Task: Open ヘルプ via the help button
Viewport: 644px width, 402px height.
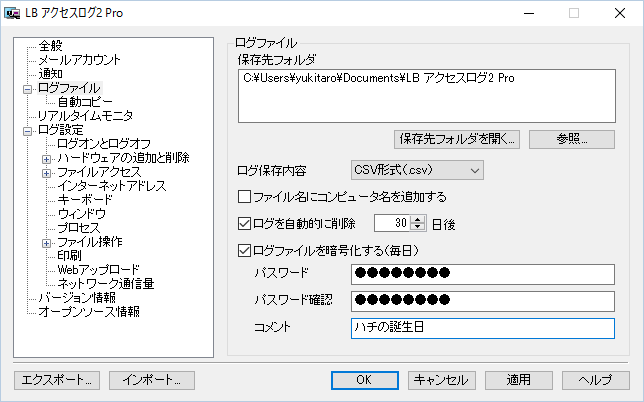Action: click(596, 380)
